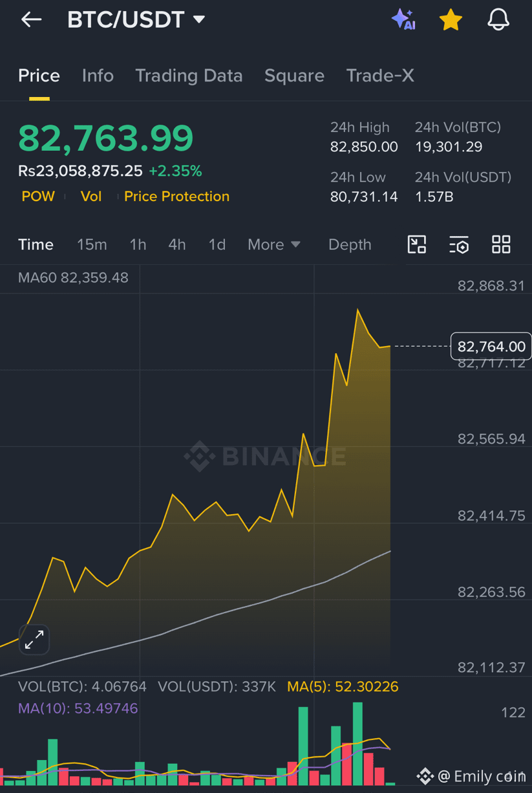Select the Time chart interval

click(36, 244)
